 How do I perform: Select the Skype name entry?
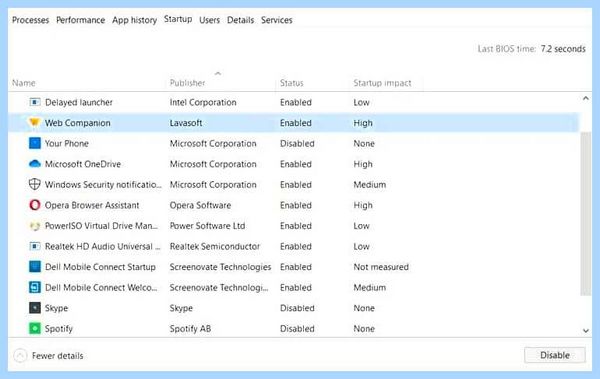point(56,308)
